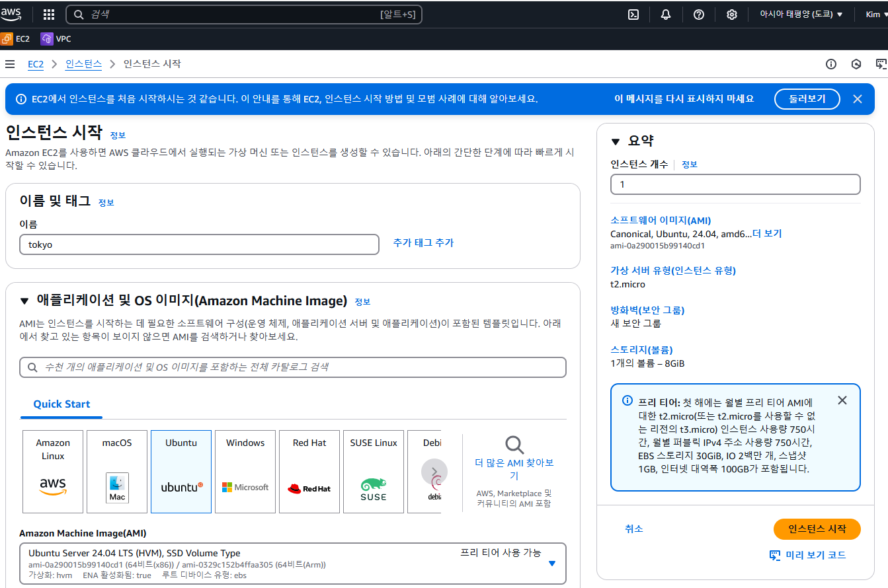
Task: Click 이 메시지를 다시 표시하지 마세요
Action: [684, 99]
